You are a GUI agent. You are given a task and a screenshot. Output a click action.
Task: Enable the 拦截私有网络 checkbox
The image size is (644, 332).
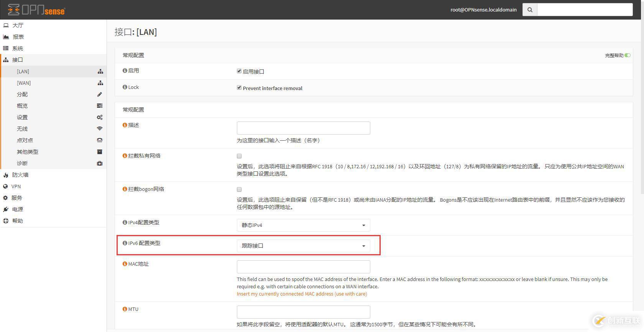[239, 156]
